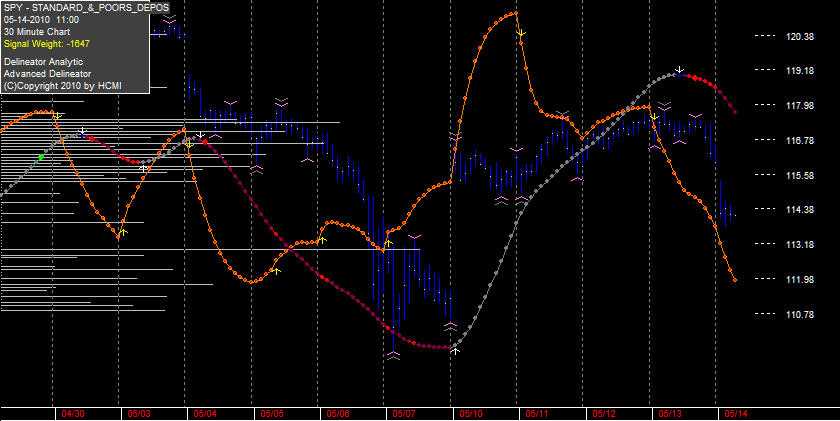Image resolution: width=840 pixels, height=421 pixels.
Task: Click the yellow Signal Weight -1647 text
Action: [47, 44]
